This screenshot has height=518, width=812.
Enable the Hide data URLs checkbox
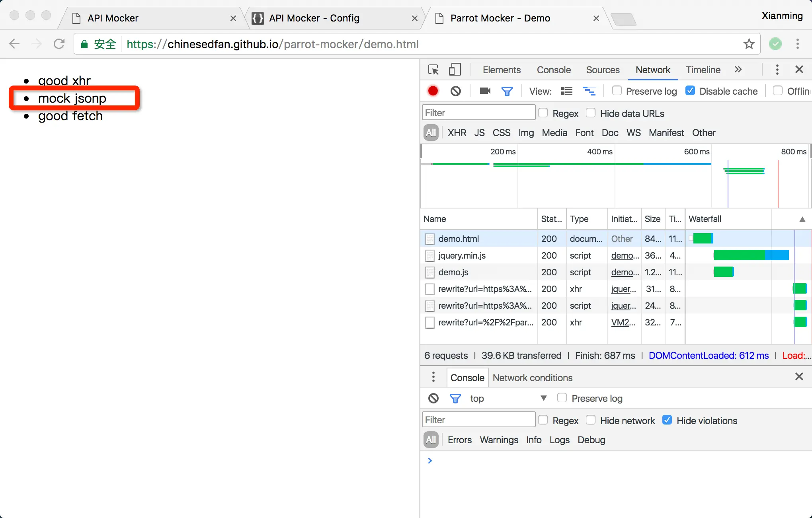591,113
